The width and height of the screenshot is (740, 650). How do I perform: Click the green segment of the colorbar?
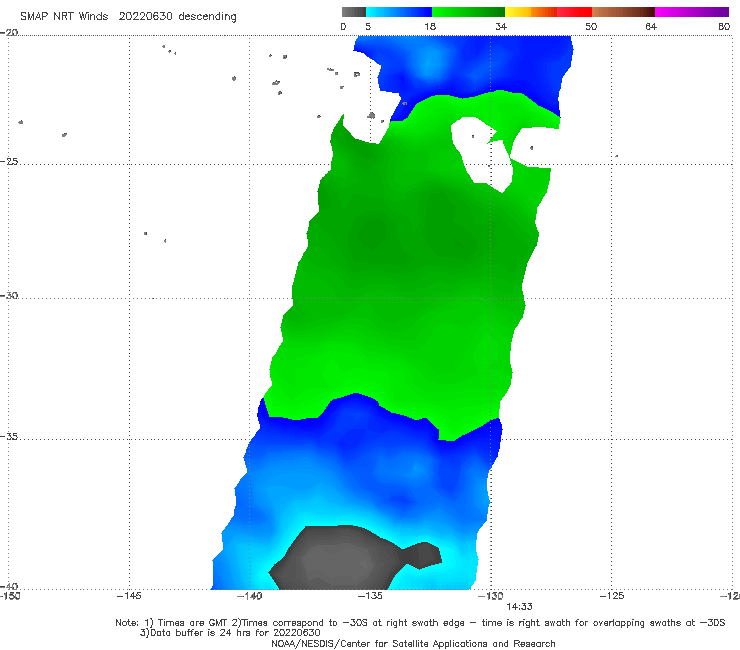pyautogui.click(x=468, y=12)
